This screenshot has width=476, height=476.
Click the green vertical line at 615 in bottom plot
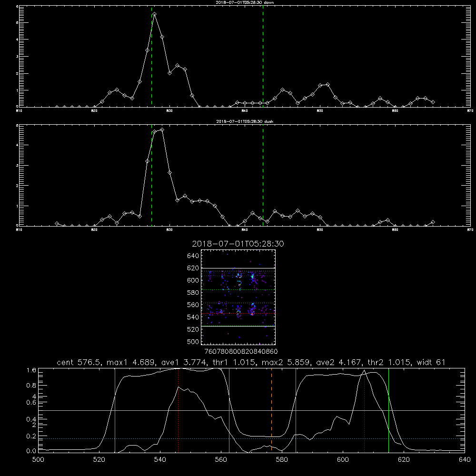[x=388, y=410]
